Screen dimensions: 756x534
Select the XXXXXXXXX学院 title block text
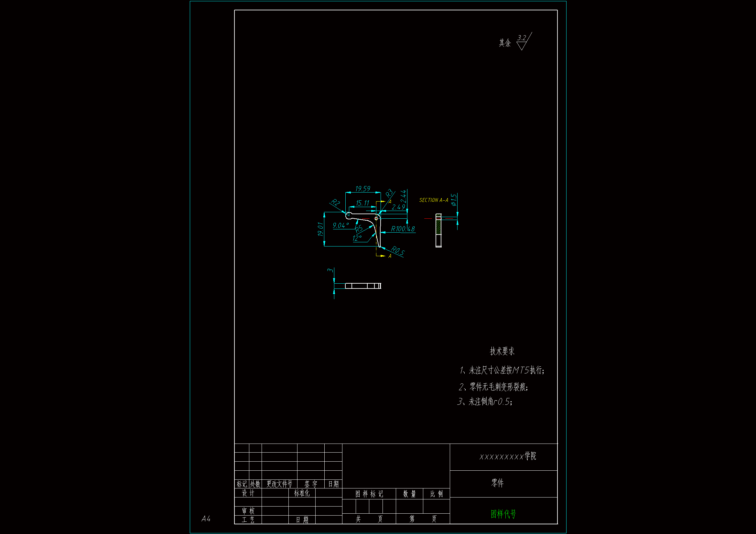pyautogui.click(x=507, y=456)
